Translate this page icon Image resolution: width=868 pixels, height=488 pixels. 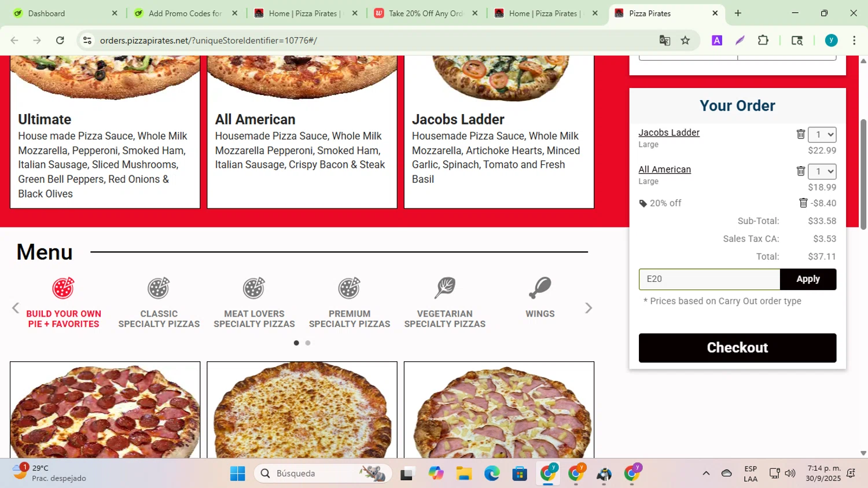click(x=665, y=41)
